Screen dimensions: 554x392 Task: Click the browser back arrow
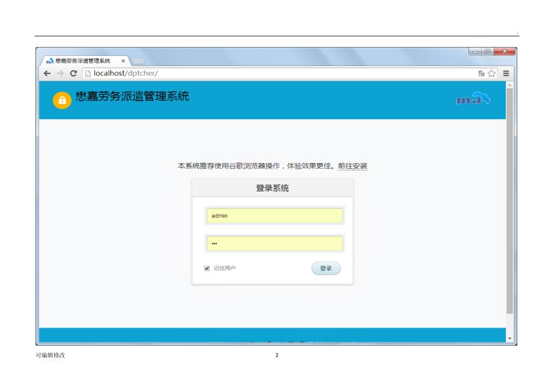coord(47,73)
